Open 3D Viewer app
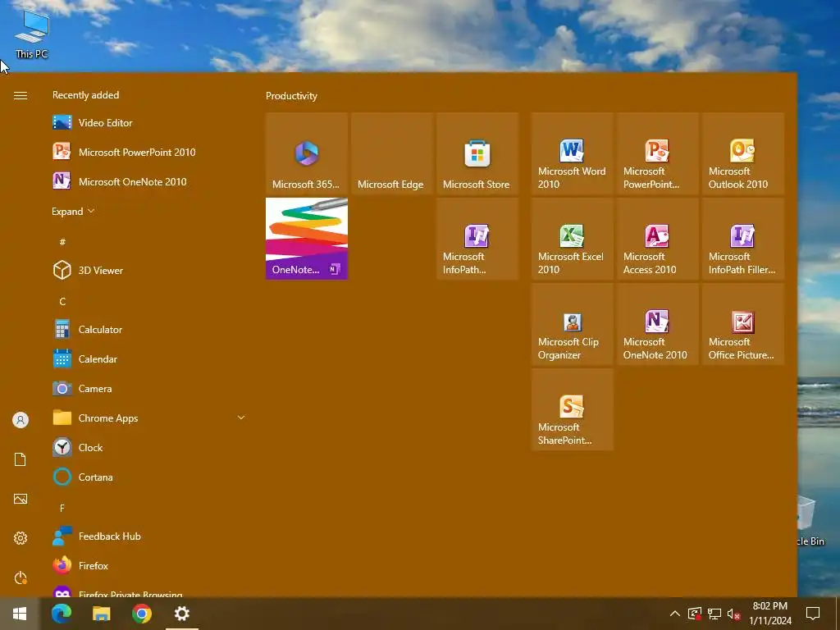The image size is (840, 630). tap(148, 271)
